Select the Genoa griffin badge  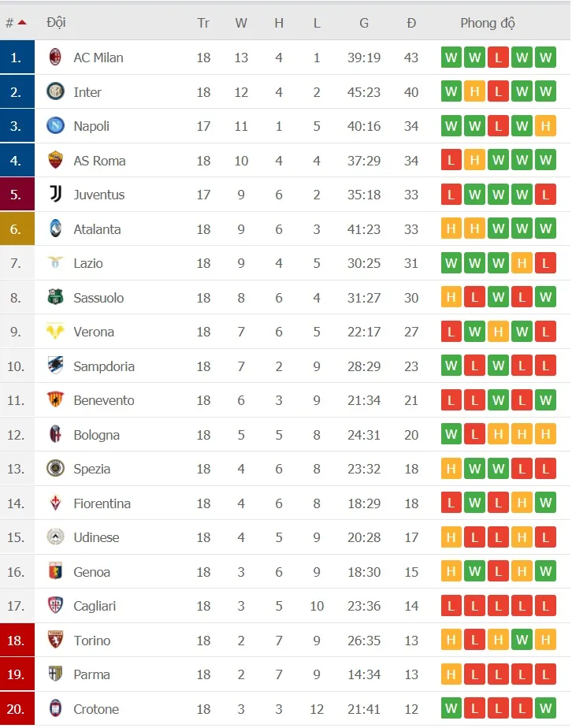55,572
